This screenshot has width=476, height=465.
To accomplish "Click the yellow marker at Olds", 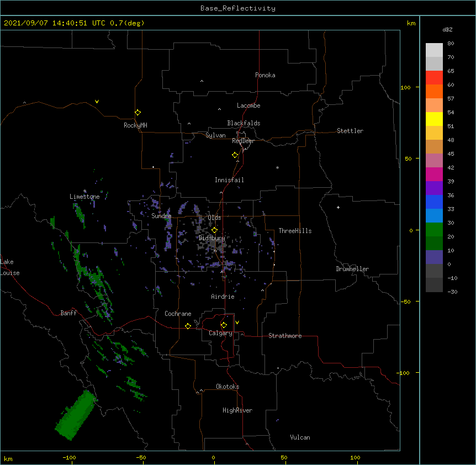I will (214, 230).
